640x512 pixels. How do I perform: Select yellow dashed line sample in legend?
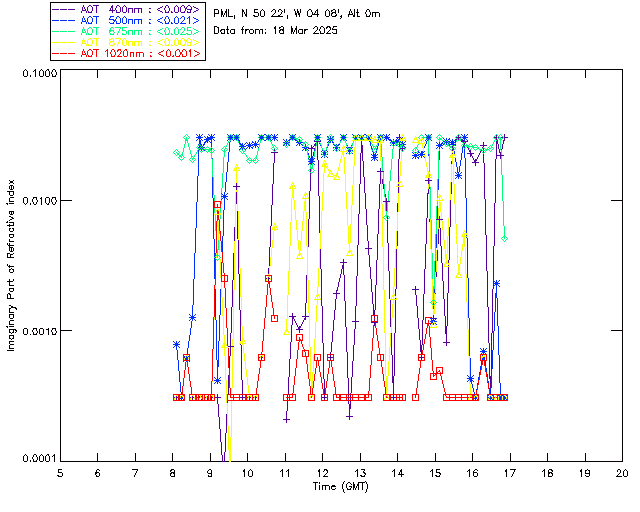click(64, 42)
